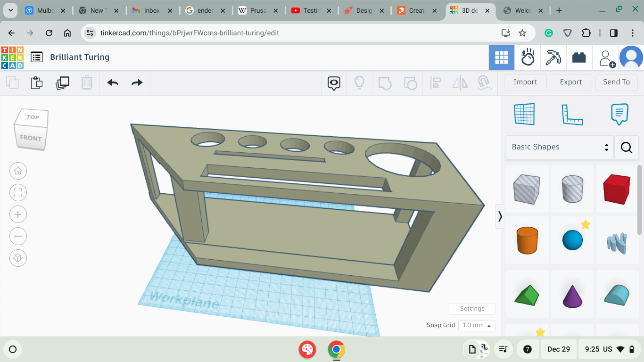
Task: Open the design menu next to the Tinkercad logo
Action: (x=36, y=57)
